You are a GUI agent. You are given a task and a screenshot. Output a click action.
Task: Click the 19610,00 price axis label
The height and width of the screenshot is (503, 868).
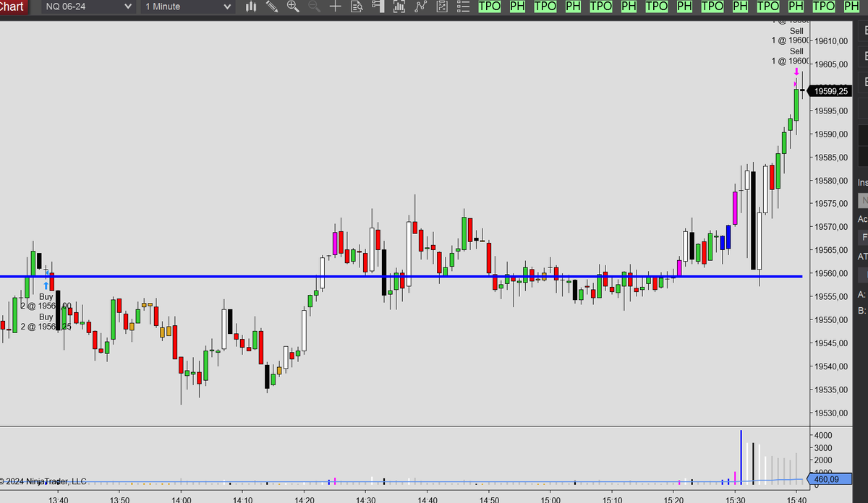[x=830, y=41]
